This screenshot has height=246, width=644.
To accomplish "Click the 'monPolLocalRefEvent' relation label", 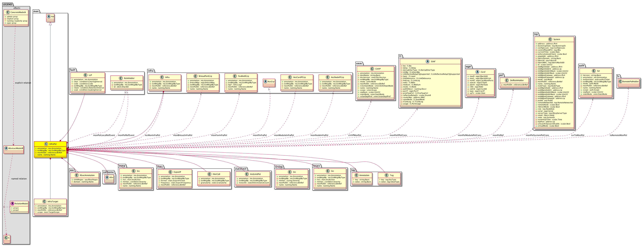I will point(104,135).
